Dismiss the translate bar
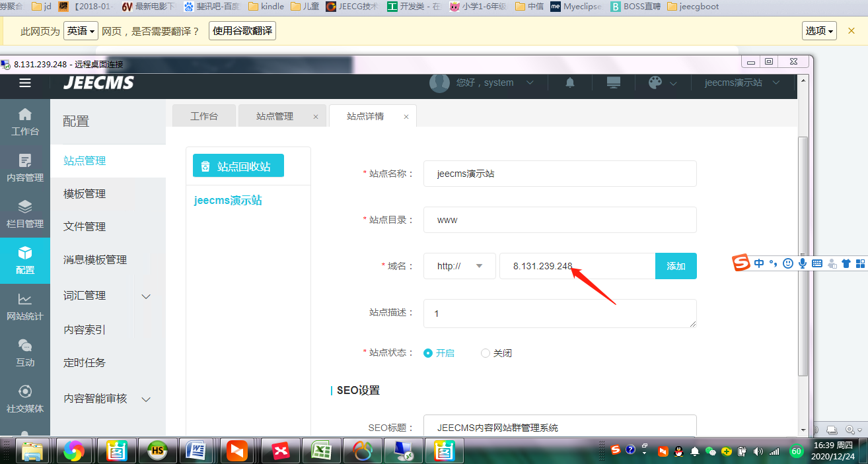868x464 pixels. [x=851, y=30]
